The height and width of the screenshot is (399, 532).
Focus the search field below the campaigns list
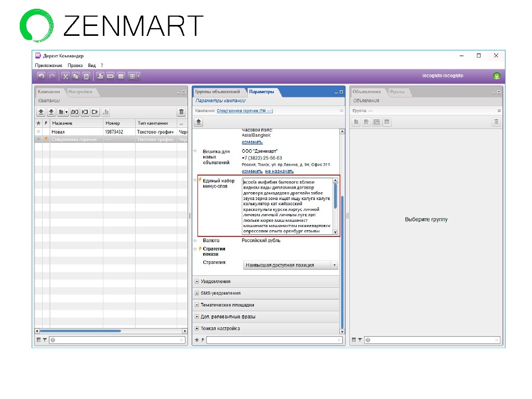117,340
